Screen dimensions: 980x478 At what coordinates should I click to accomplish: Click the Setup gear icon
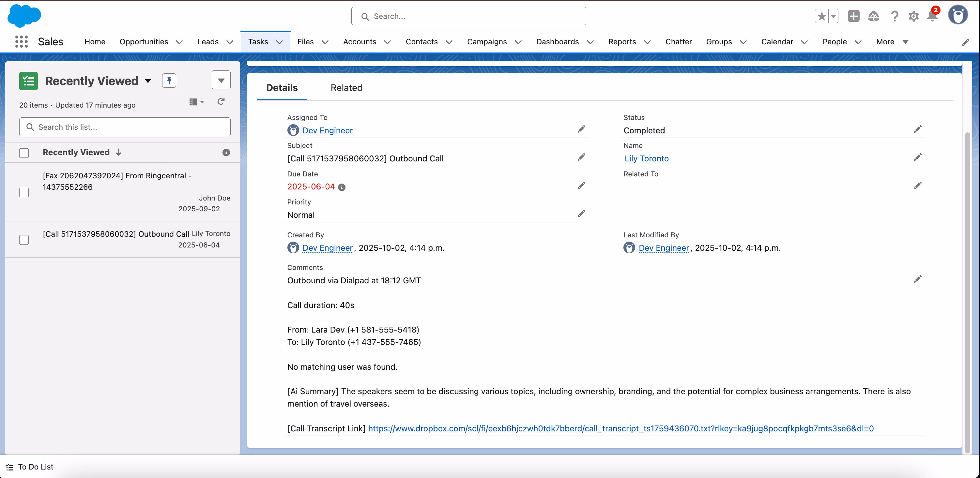coord(914,16)
